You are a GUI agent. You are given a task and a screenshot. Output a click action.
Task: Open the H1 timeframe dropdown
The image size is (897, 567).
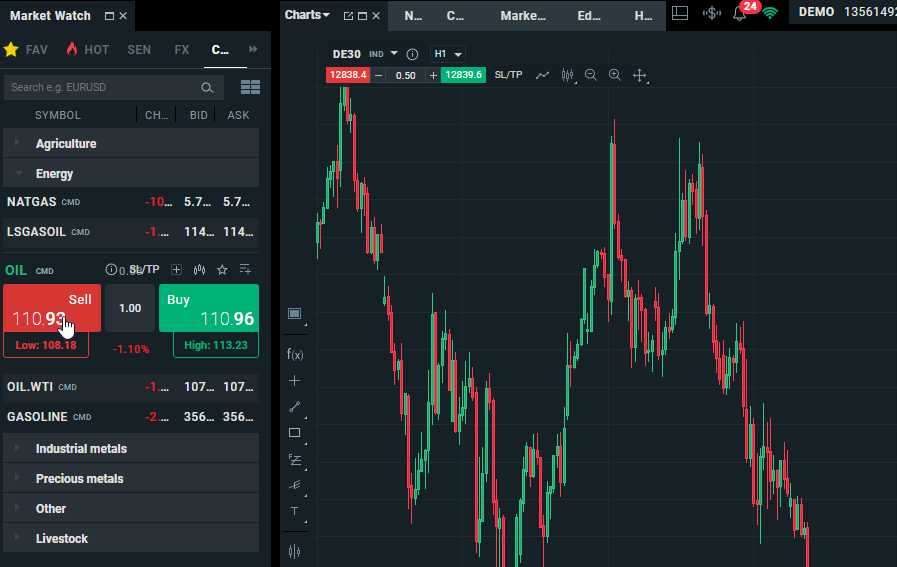pos(447,53)
